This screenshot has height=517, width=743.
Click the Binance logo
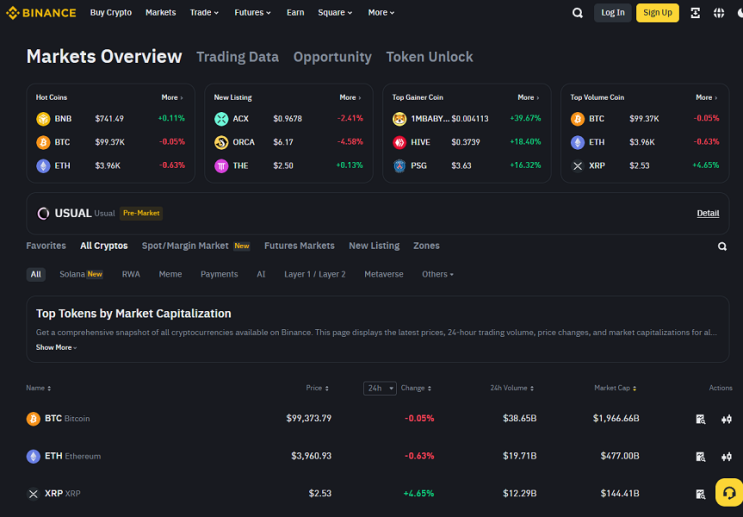pos(41,13)
